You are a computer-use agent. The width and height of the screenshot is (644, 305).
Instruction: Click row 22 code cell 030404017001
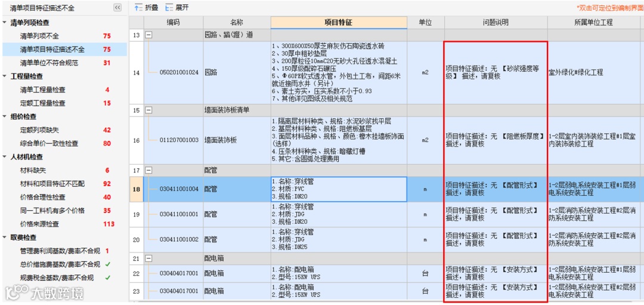(179, 273)
